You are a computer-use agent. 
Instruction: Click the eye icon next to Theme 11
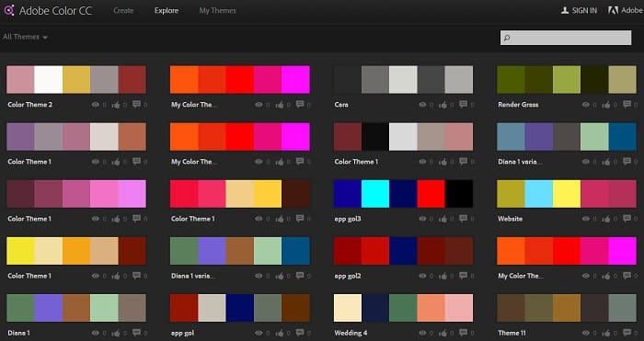tap(586, 334)
